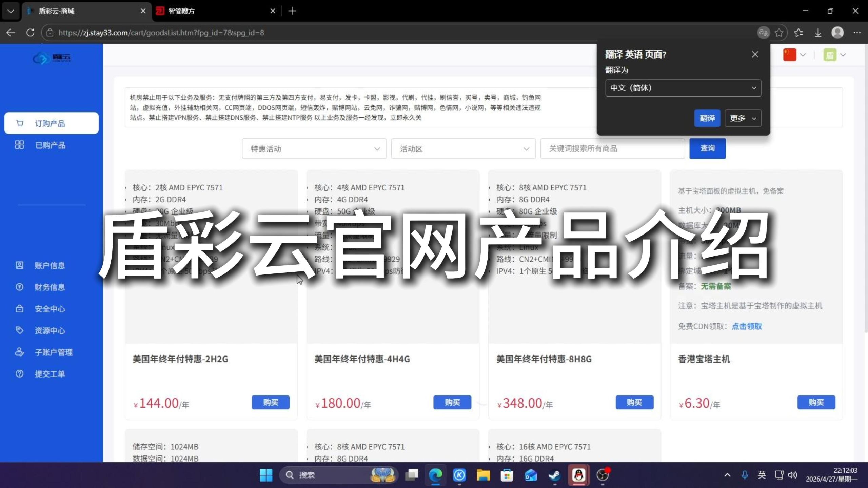Screen dimensions: 868x488
Task: Open the Windows Start menu
Action: [x=266, y=475]
